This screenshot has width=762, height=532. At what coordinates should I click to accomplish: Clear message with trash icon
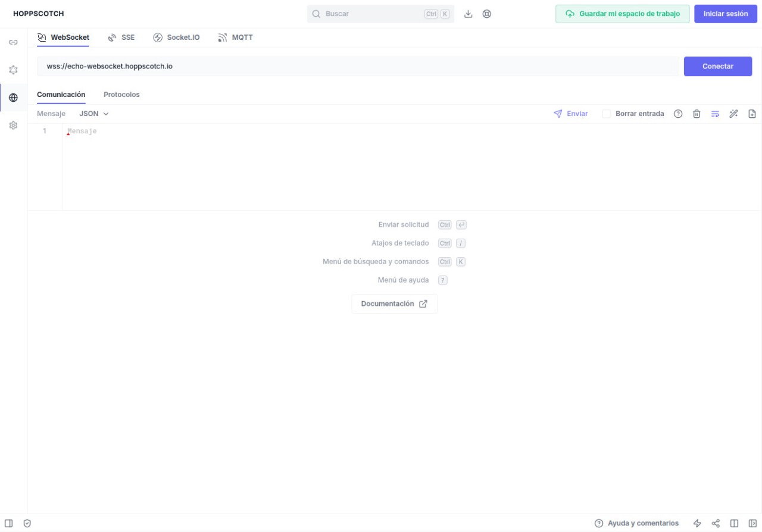pyautogui.click(x=697, y=114)
